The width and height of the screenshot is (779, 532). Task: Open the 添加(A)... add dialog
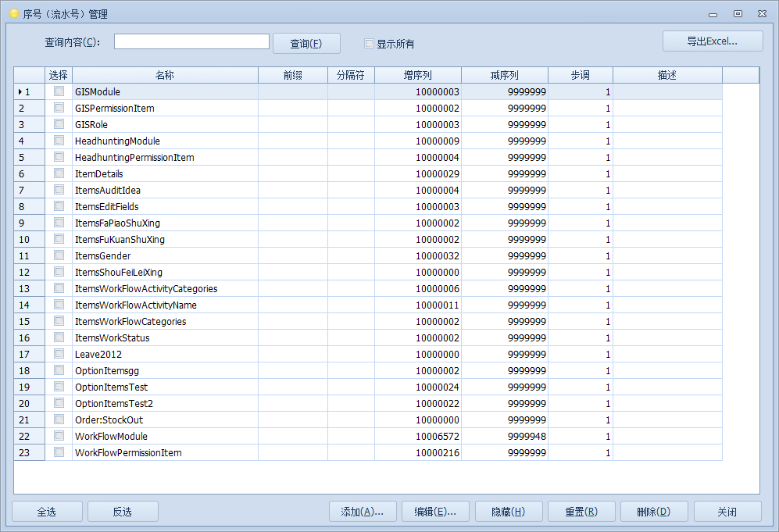[363, 512]
